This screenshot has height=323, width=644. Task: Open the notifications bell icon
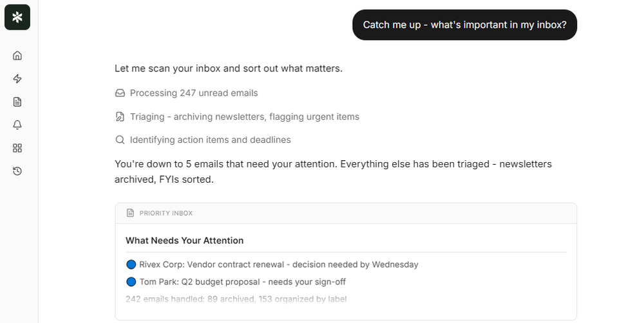17,125
